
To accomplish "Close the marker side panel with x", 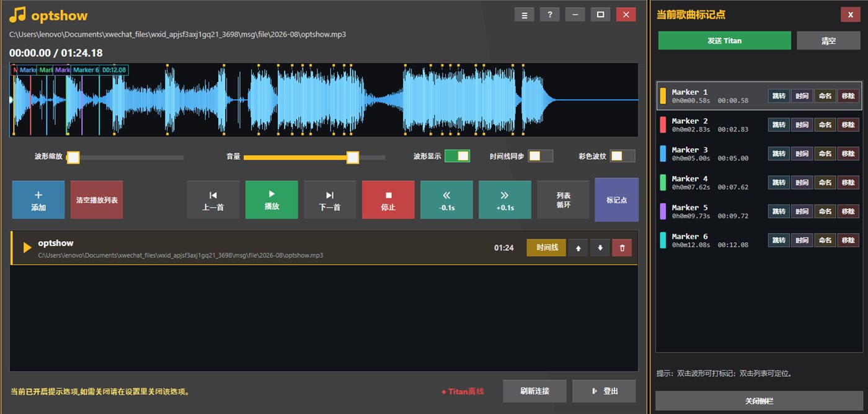I will [851, 15].
